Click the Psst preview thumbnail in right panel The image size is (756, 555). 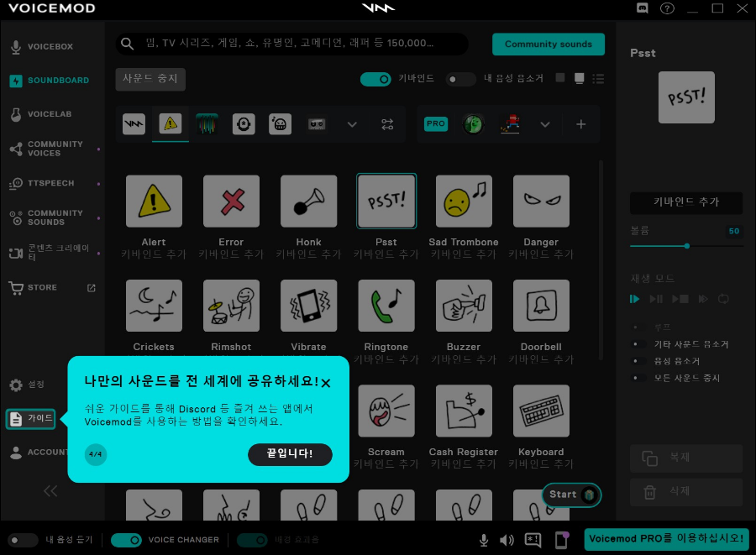point(686,97)
